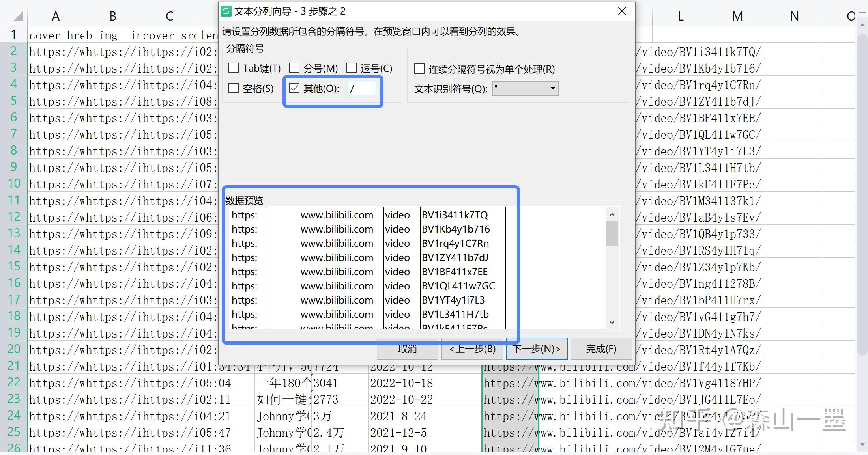Go back with <上一步(B) button
The height and width of the screenshot is (455, 868).
click(472, 349)
